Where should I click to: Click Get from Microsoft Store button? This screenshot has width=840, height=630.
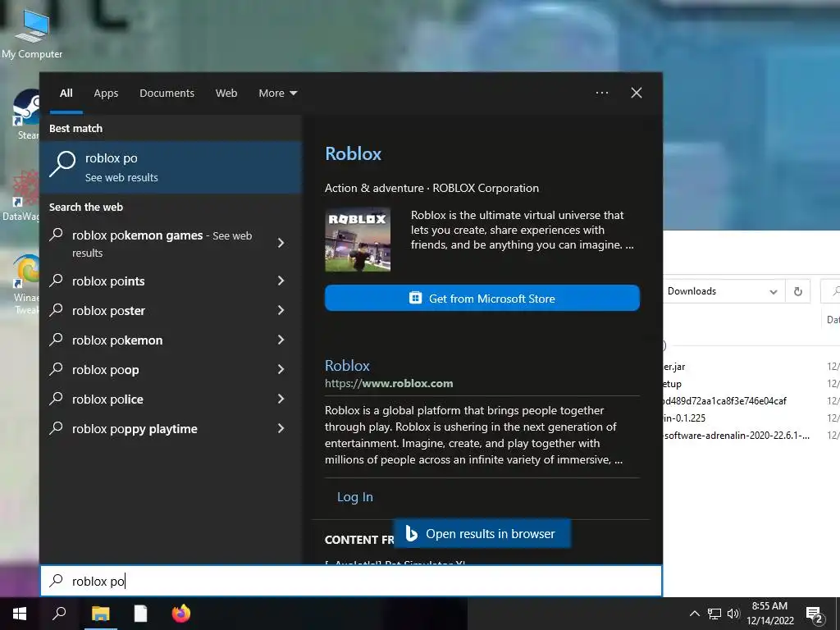pyautogui.click(x=482, y=298)
